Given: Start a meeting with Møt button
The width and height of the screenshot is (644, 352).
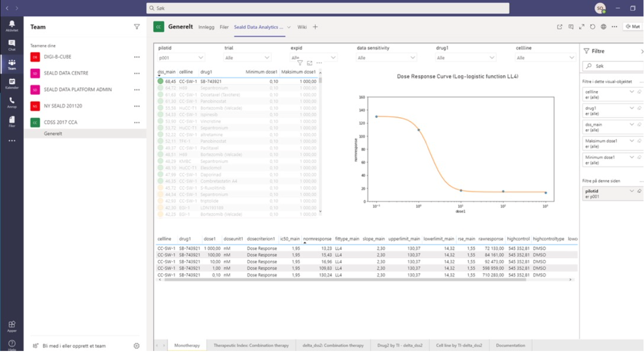Looking at the screenshot, I should tap(632, 27).
